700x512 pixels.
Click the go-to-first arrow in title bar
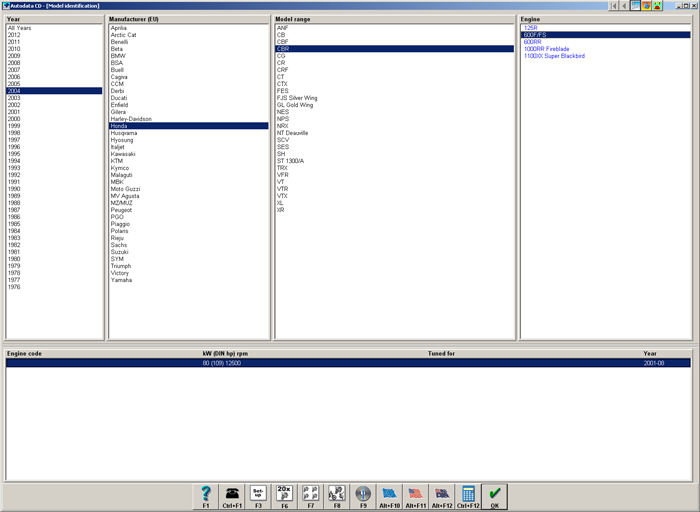614,6
